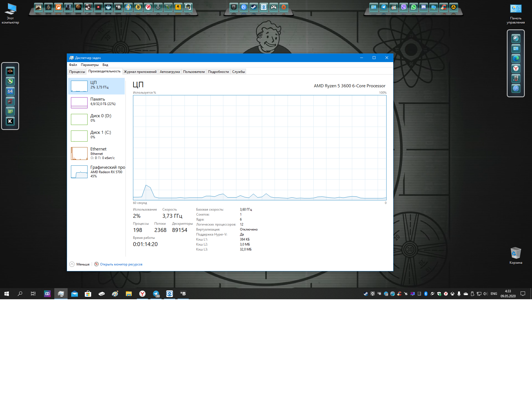Screen dimensions: 532x399
Task: Open File Explorer from the taskbar
Action: [129, 294]
